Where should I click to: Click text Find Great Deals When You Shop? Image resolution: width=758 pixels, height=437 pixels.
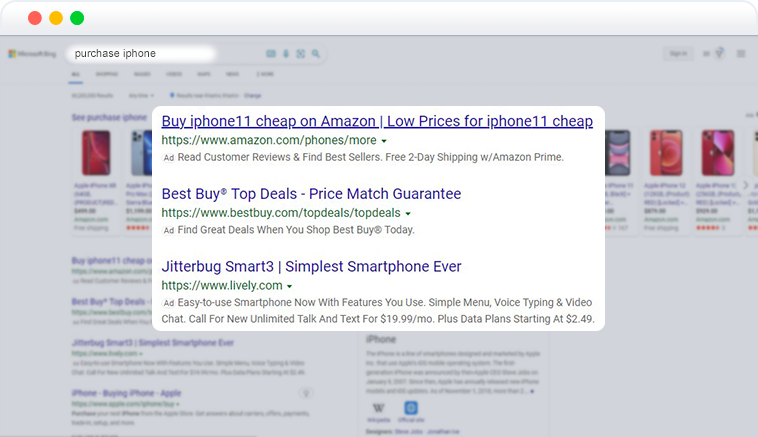click(254, 230)
